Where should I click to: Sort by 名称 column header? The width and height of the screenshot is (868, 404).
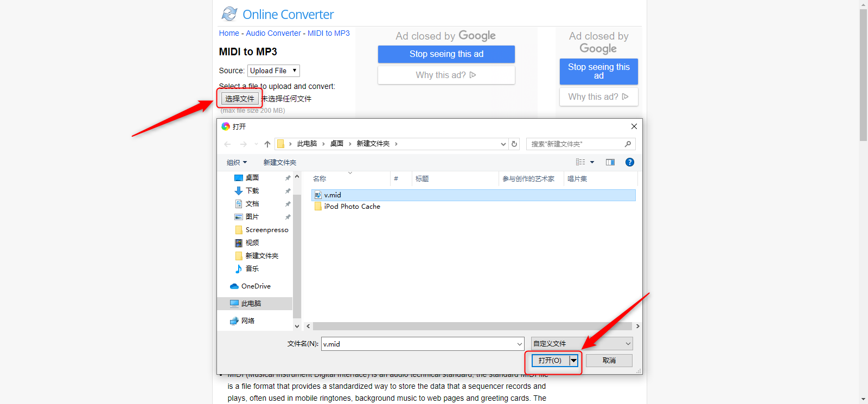coord(350,179)
